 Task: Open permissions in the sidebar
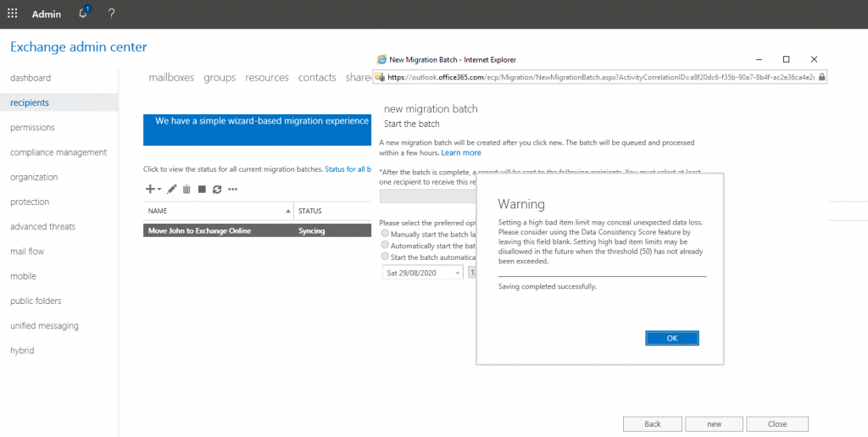point(32,127)
